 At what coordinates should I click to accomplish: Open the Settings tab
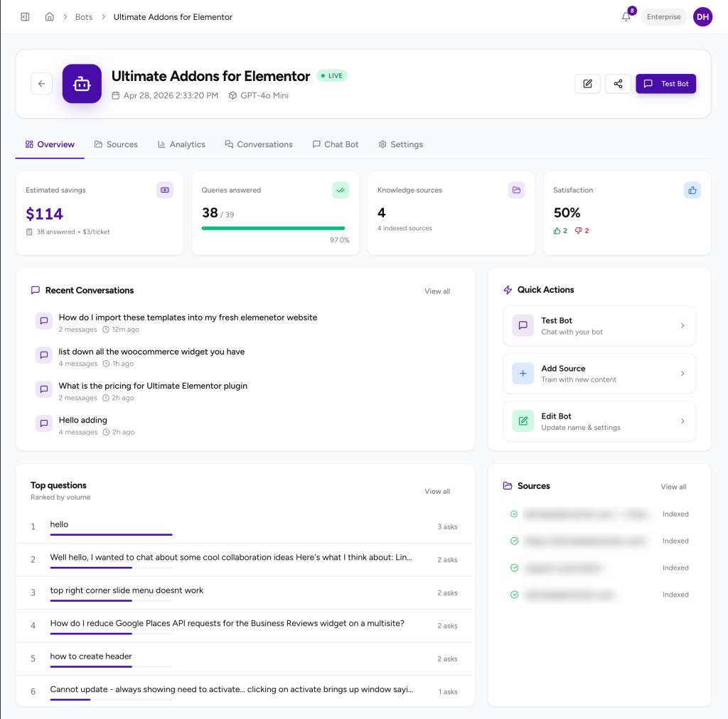tap(401, 144)
